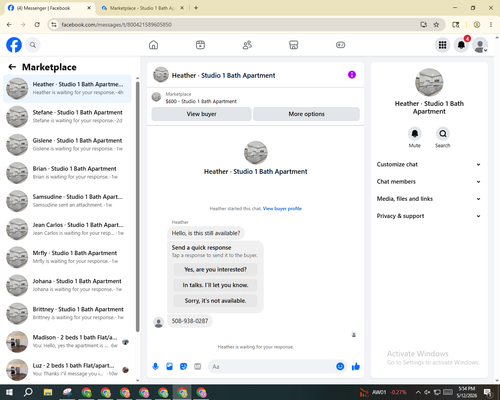
Task: Open the Luz 2 beds 1 bath conversation
Action: 67,369
